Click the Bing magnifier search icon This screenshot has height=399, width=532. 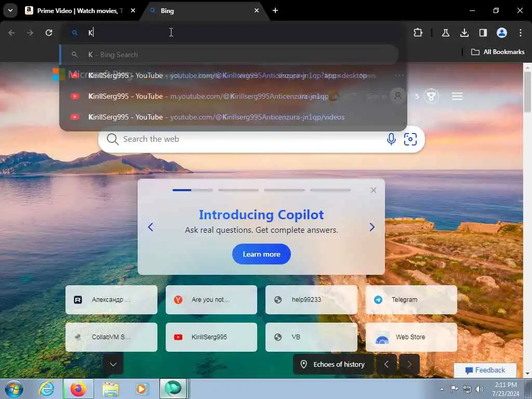(x=112, y=139)
